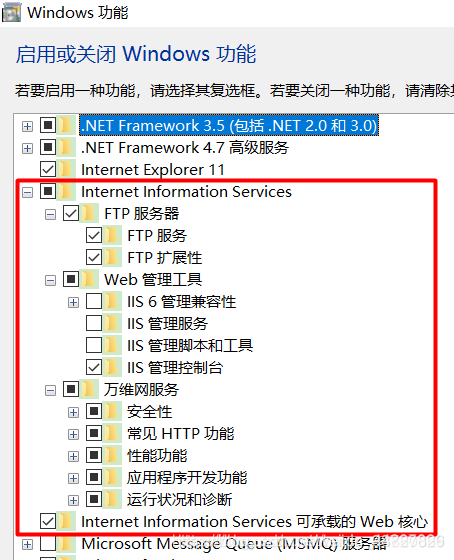This screenshot has height=560, width=454.
Task: Select Microsoft Message Queue (MSMQ) 服务器 item
Action: tap(234, 544)
